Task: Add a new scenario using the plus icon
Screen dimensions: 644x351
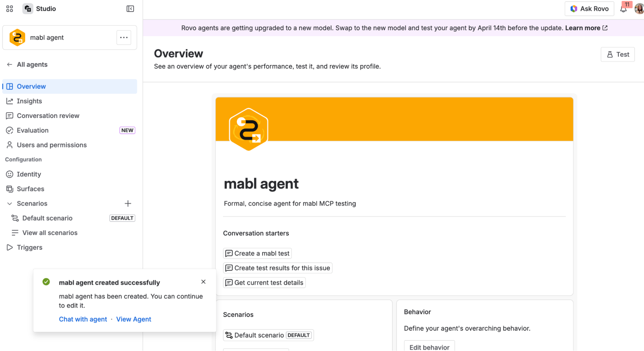Action: [128, 203]
